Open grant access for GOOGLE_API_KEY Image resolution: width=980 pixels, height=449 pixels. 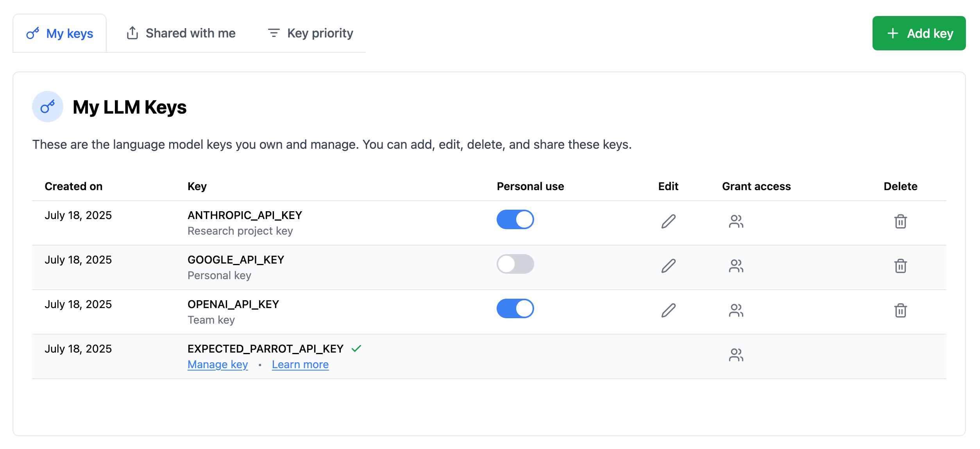(736, 266)
